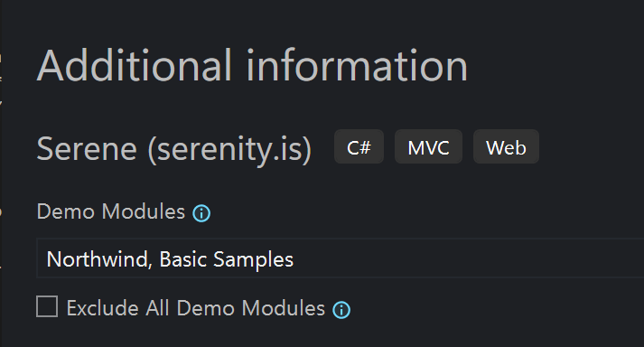Select the Serene (serenity.is) template title
The width and height of the screenshot is (644, 347).
[x=174, y=149]
